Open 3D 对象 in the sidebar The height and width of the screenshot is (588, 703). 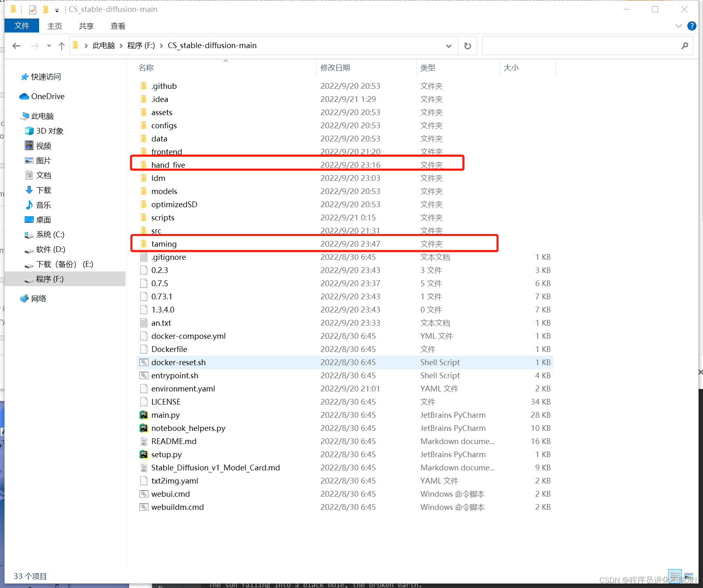click(50, 131)
